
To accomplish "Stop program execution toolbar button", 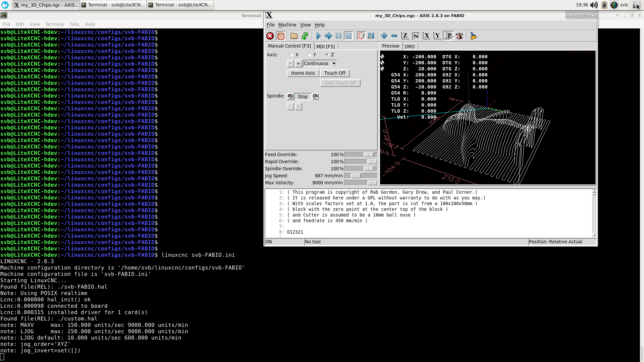I will pyautogui.click(x=349, y=36).
